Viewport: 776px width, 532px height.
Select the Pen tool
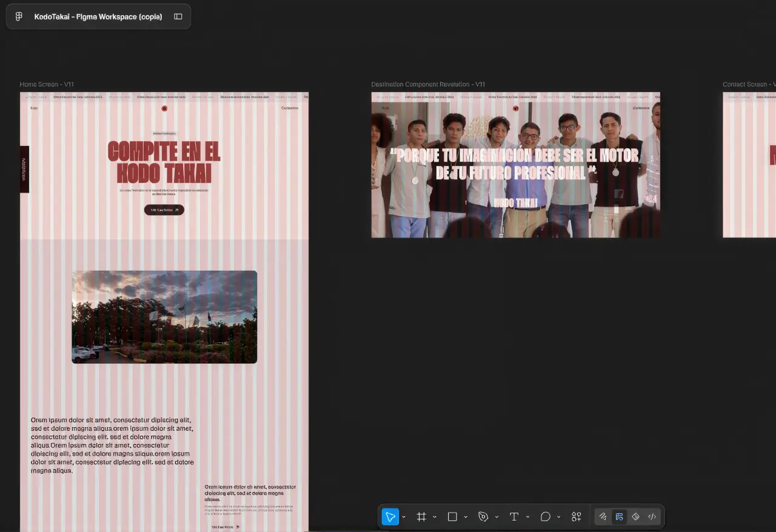coord(483,517)
